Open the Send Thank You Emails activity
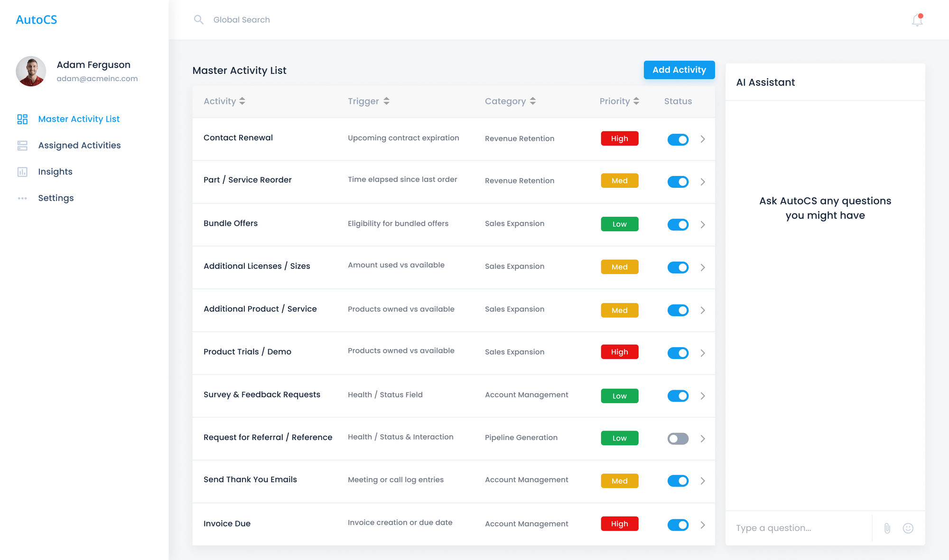This screenshot has width=949, height=560. (250, 479)
